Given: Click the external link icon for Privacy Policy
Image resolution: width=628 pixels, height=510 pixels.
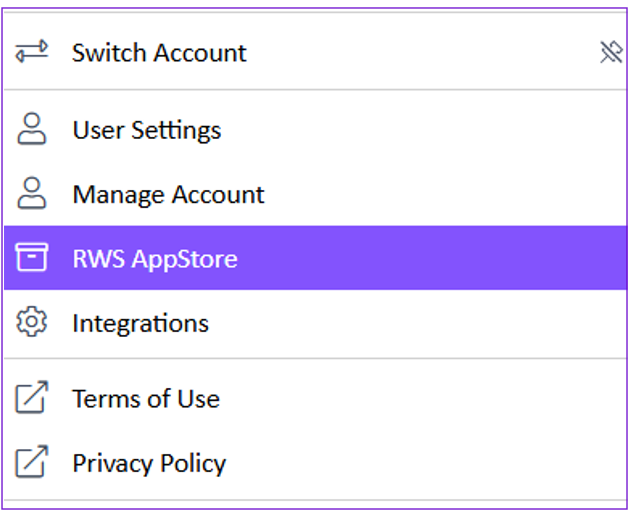Looking at the screenshot, I should click(32, 462).
